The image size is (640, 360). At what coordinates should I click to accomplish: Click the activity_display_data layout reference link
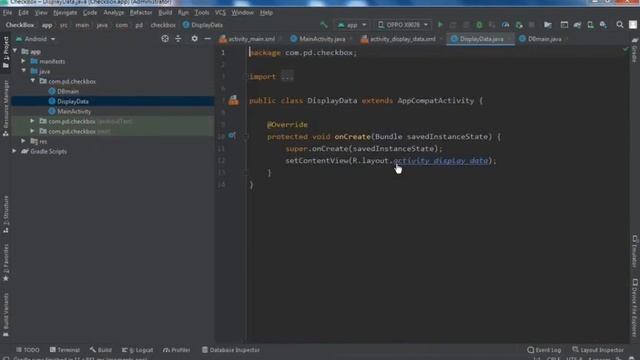point(441,160)
